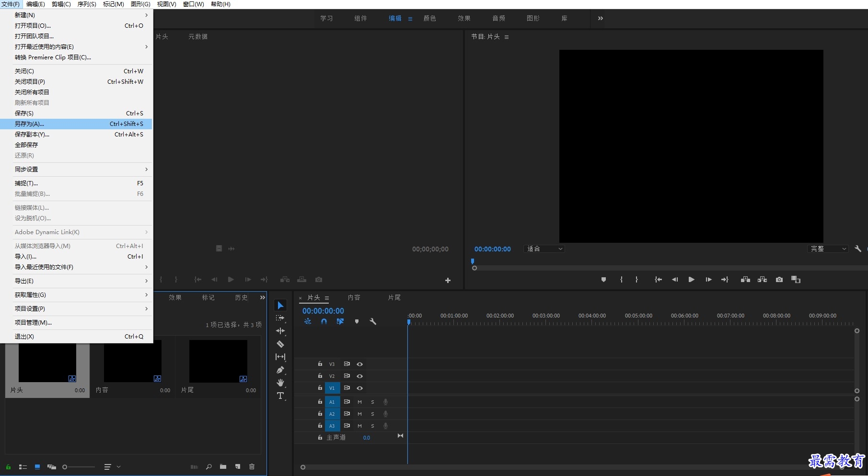Click the New Item icon in Project panel
The image size is (868, 476).
click(238, 467)
